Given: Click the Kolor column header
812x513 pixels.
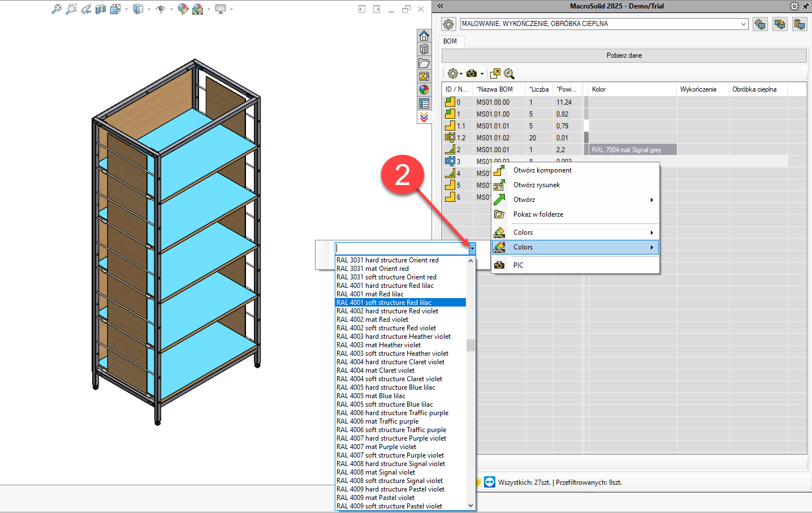Looking at the screenshot, I should (632, 89).
